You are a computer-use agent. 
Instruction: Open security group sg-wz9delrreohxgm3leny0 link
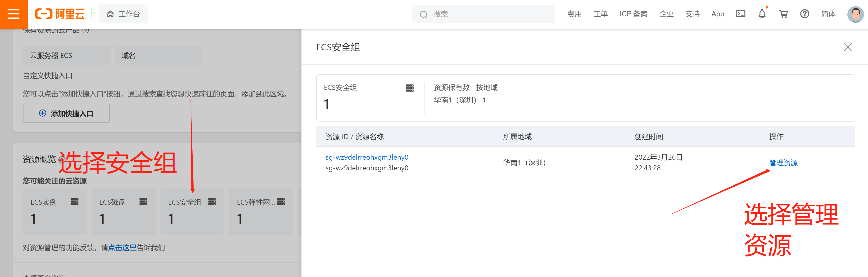coord(367,157)
